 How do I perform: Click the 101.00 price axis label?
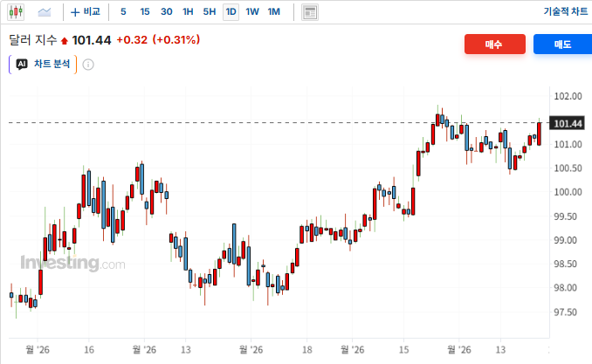(x=568, y=144)
